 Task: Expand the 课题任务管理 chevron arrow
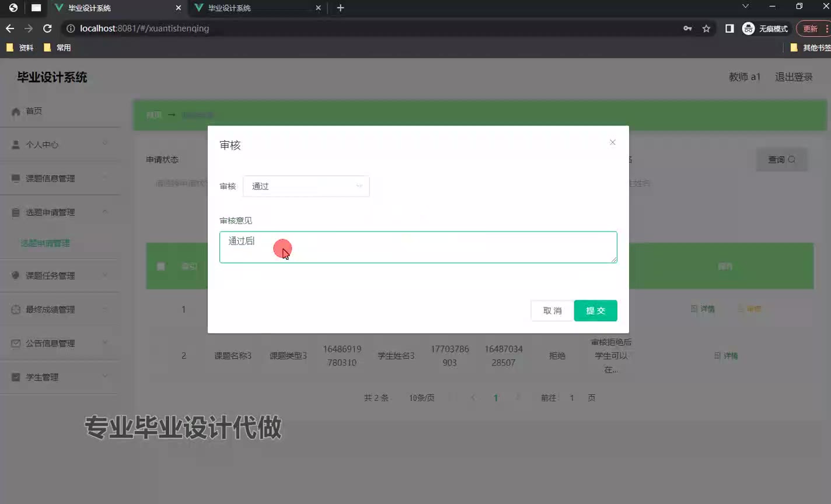[105, 274]
